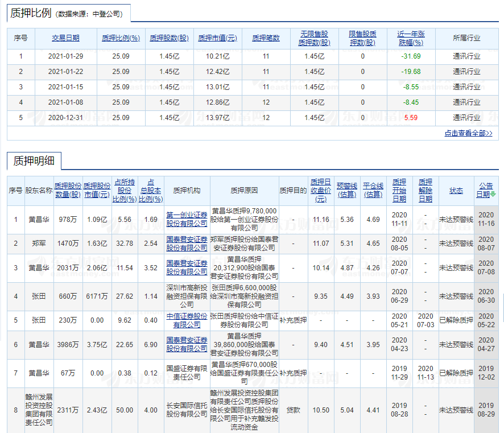The image size is (504, 433).
Task: Sort by 质押解除日期 header
Action: pyautogui.click(x=425, y=190)
